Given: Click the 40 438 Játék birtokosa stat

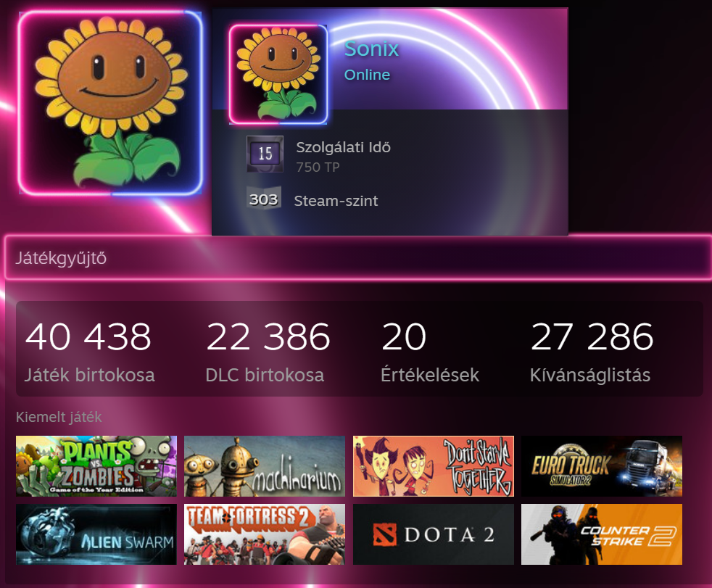Looking at the screenshot, I should coord(89,352).
